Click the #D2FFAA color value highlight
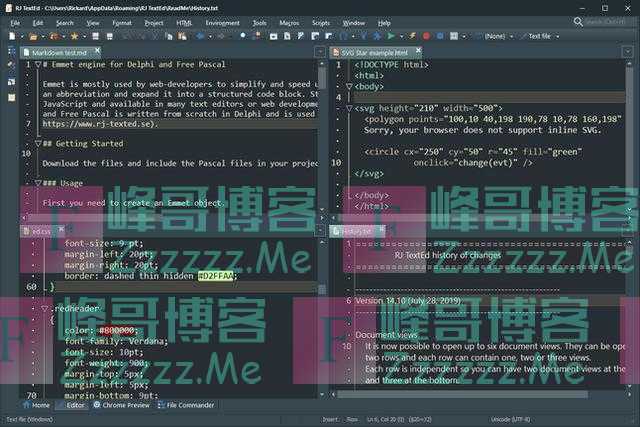This screenshot has width=640, height=427. [x=217, y=275]
